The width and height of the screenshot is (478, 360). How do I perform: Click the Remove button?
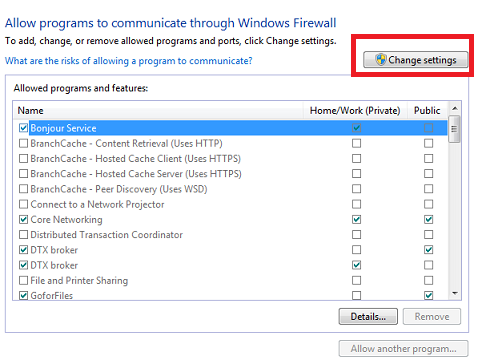[x=432, y=316]
